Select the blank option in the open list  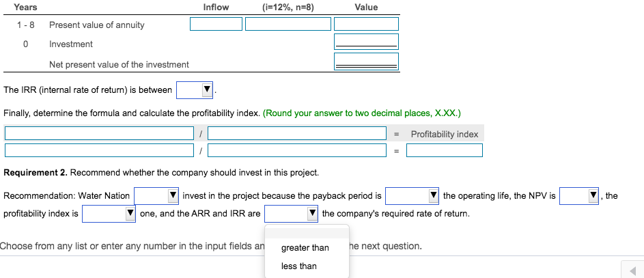pyautogui.click(x=307, y=233)
